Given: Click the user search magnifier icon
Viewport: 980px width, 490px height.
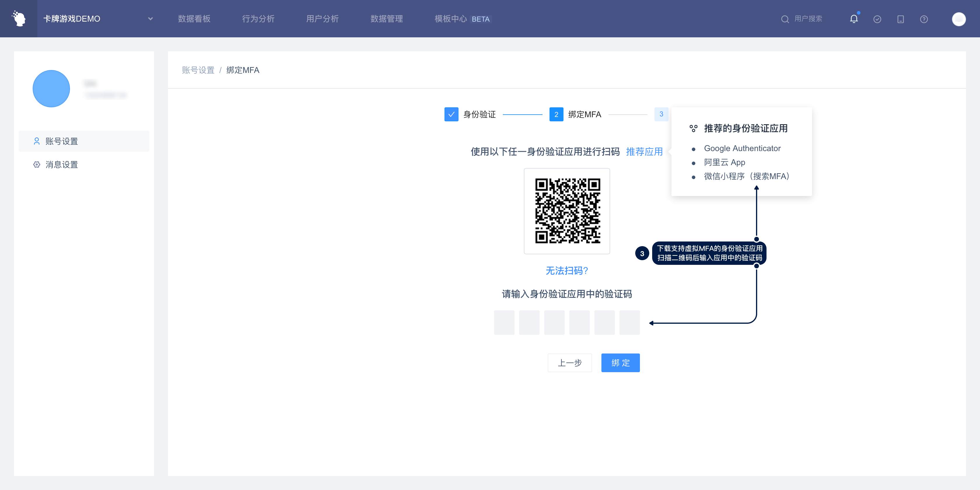Looking at the screenshot, I should [785, 19].
